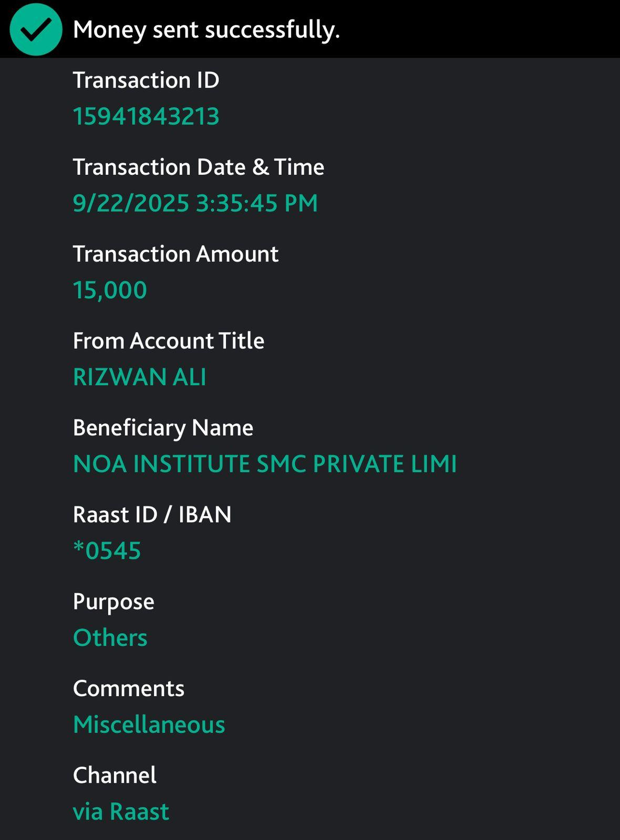Tap the green success checkmark icon

tap(36, 29)
